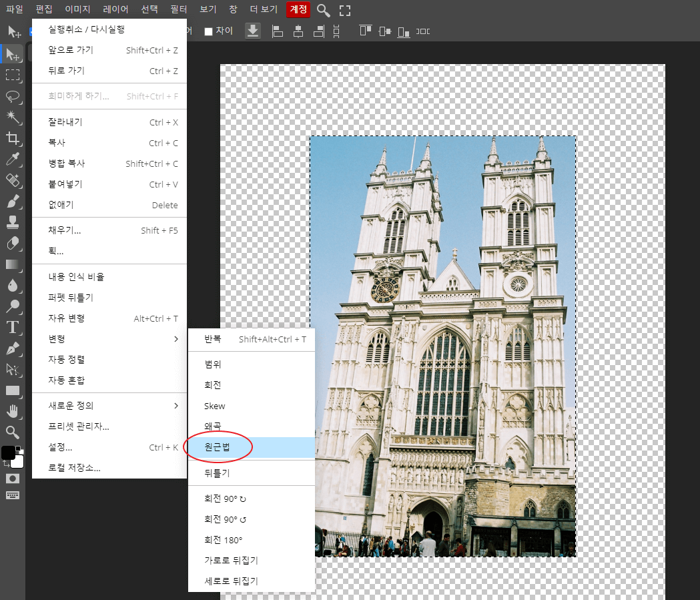This screenshot has width=700, height=600.
Task: Click the align right edges icon
Action: click(x=319, y=31)
